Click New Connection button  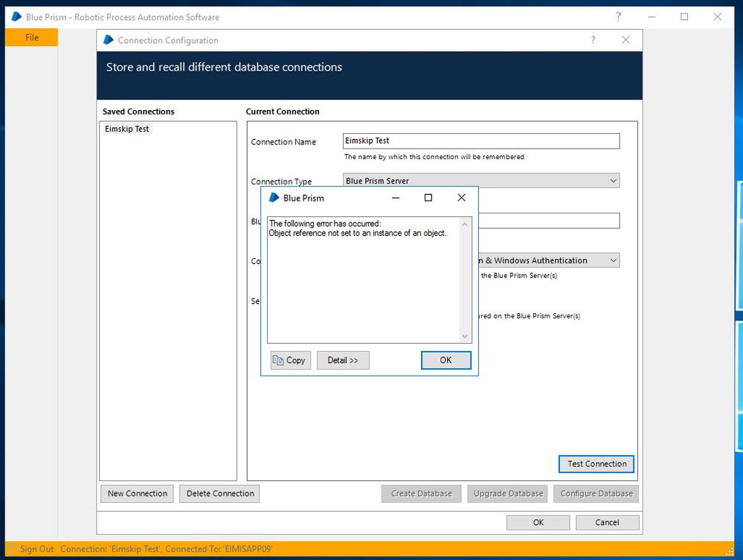coord(138,493)
